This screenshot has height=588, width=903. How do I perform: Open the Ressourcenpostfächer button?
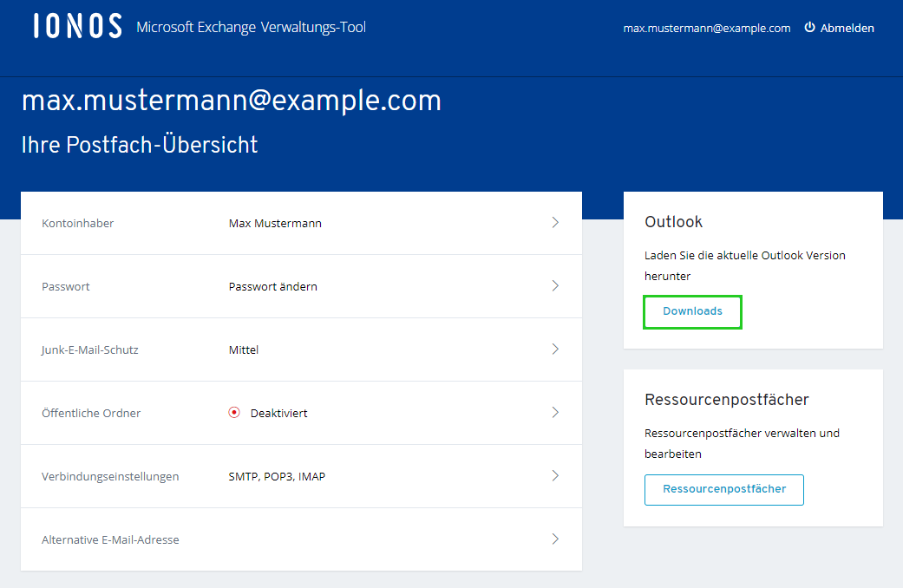click(x=723, y=489)
